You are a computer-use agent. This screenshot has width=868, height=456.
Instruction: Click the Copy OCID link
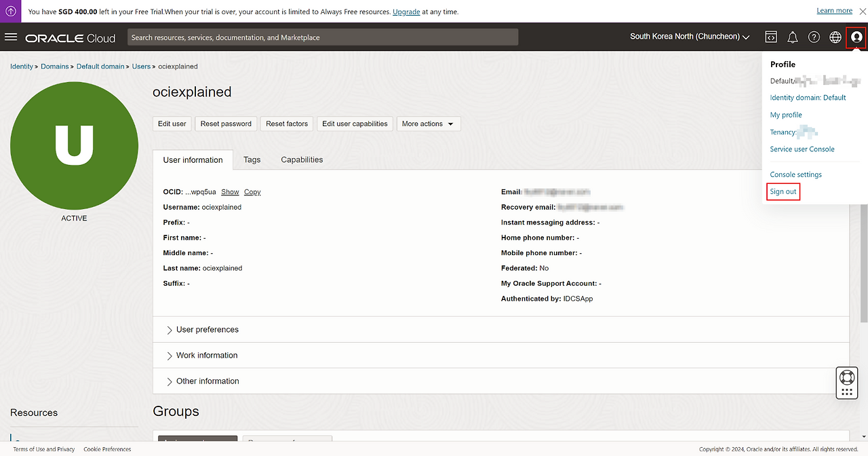point(252,192)
